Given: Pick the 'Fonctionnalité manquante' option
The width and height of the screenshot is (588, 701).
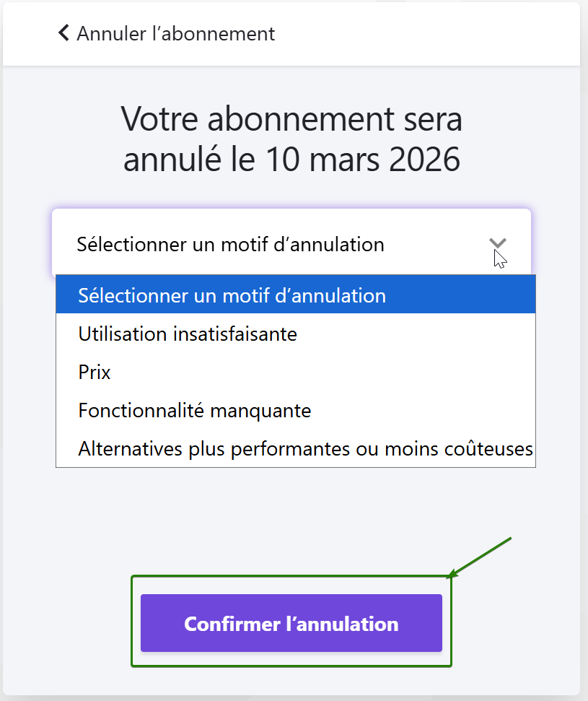Looking at the screenshot, I should (195, 411).
